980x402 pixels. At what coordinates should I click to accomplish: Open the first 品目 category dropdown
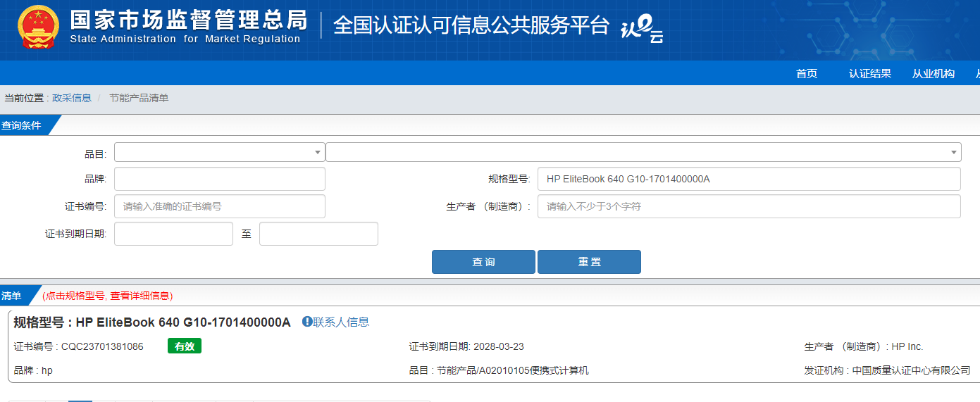(x=220, y=152)
